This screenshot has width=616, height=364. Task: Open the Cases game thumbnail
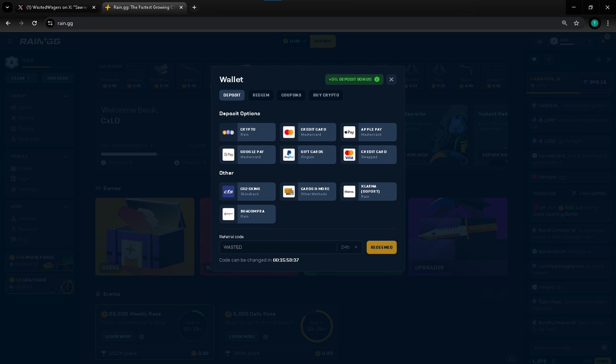(x=145, y=237)
